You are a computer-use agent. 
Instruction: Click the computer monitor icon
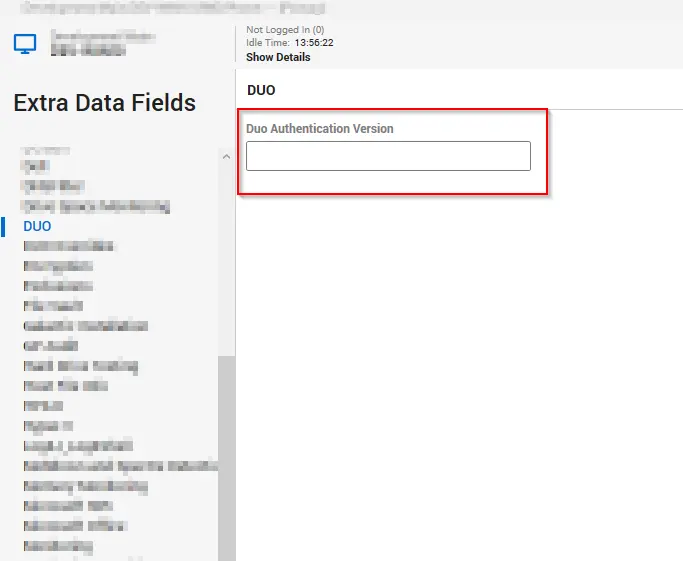[25, 44]
